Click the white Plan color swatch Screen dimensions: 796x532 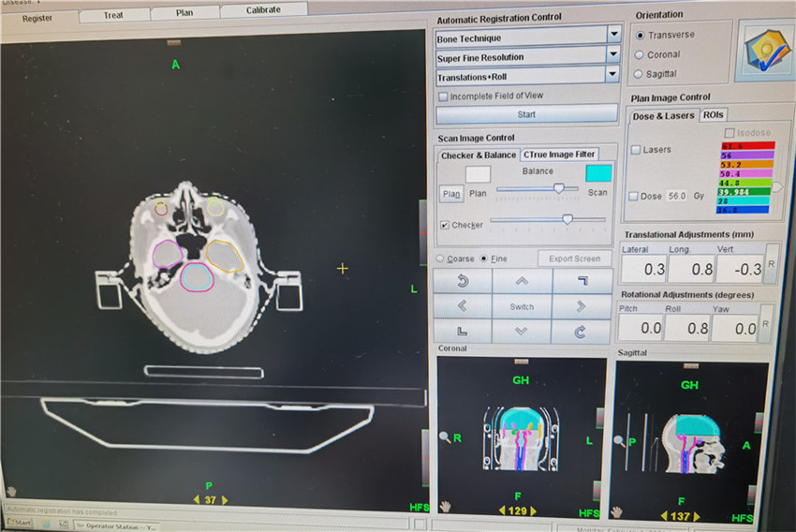click(478, 174)
